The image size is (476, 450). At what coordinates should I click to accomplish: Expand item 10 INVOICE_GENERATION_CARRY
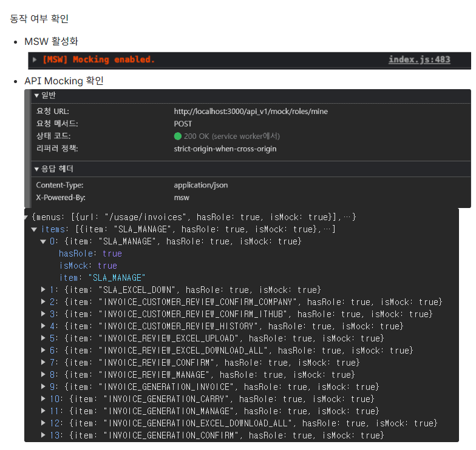point(43,399)
